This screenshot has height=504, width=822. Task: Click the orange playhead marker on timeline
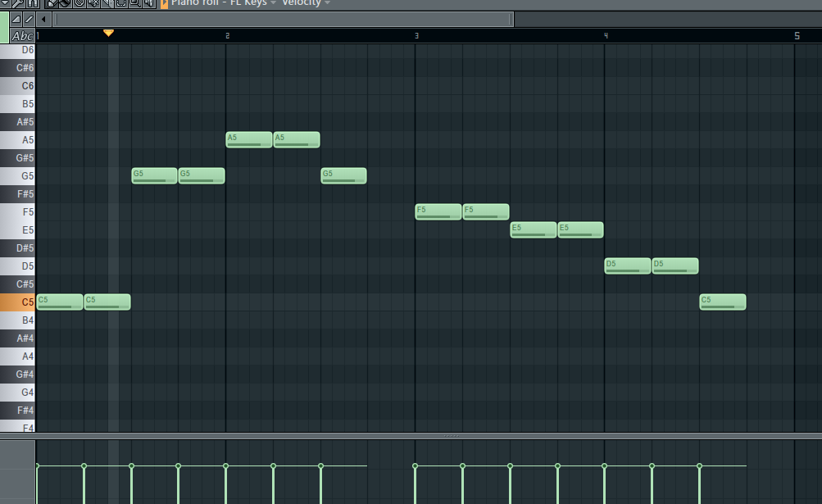click(108, 33)
